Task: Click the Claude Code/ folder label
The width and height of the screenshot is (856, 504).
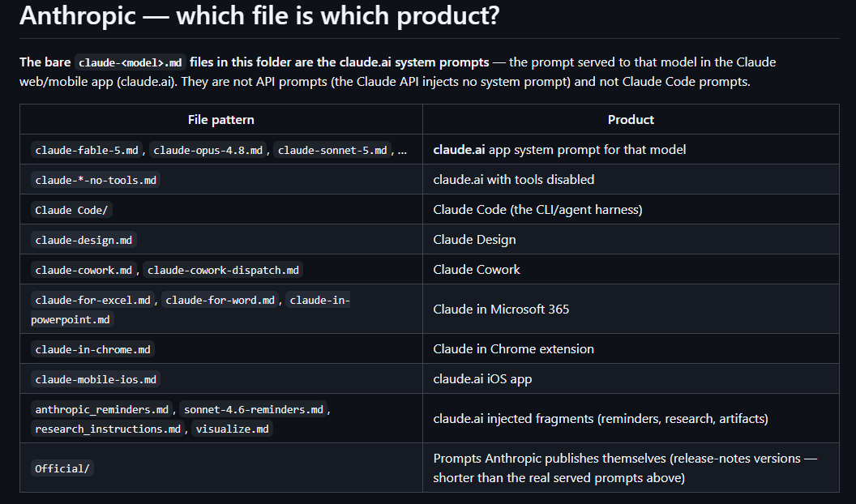Action: pyautogui.click(x=71, y=210)
